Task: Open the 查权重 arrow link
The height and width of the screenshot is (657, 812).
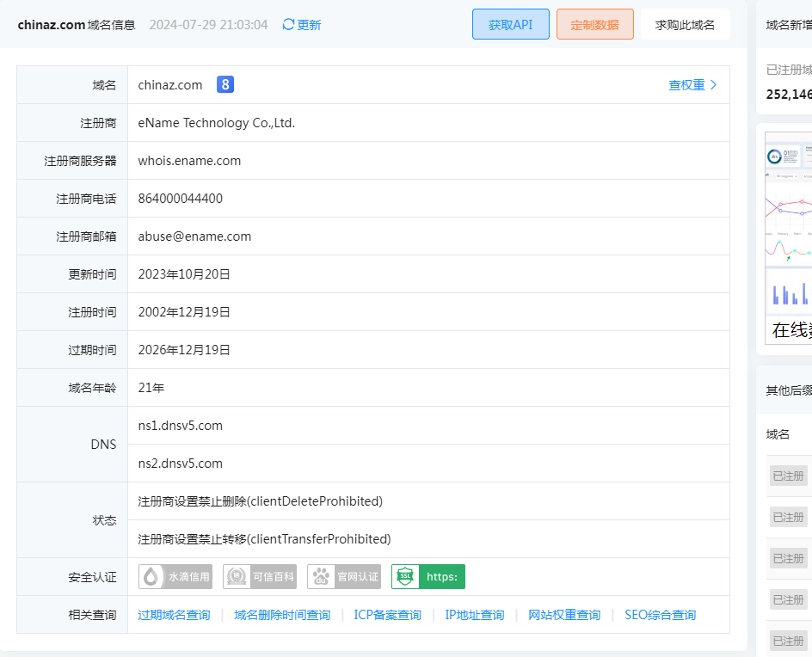Action: (x=692, y=85)
